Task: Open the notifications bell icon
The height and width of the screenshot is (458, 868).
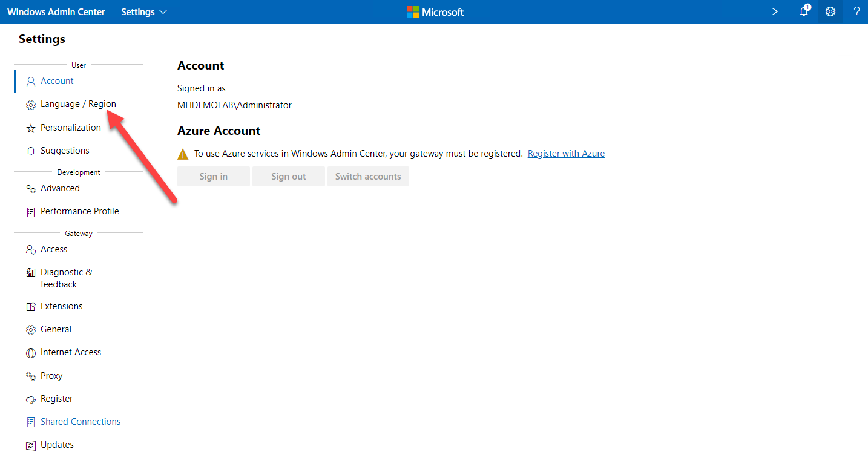Action: [804, 11]
